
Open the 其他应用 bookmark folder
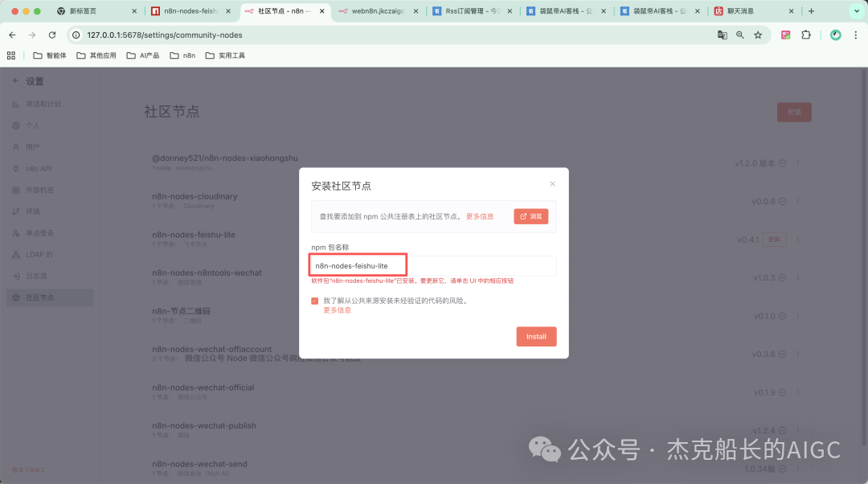coord(96,55)
